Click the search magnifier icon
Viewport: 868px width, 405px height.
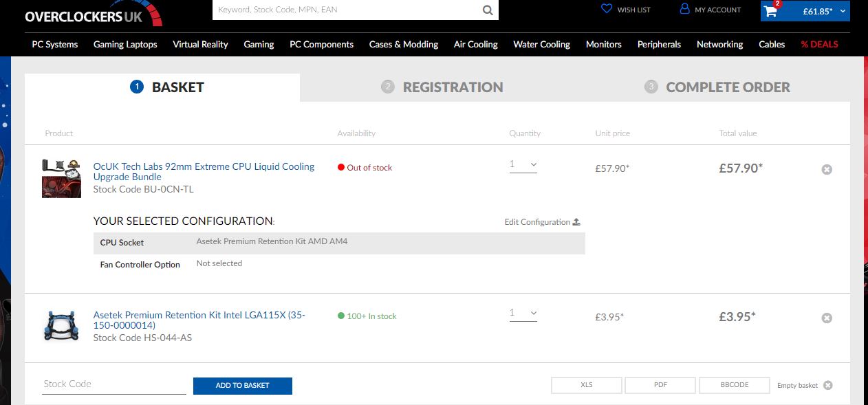click(488, 10)
